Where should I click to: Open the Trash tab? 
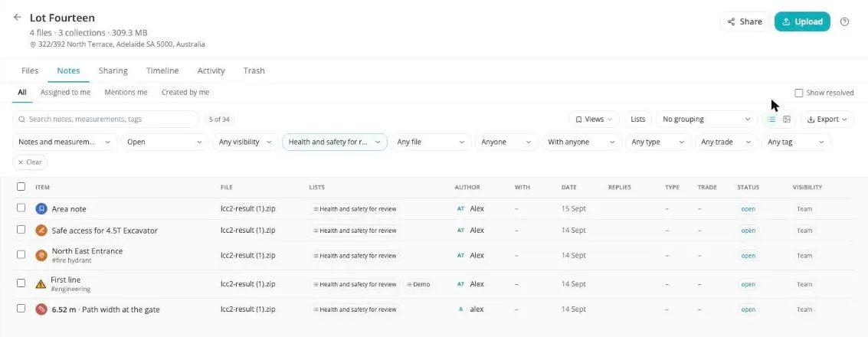click(x=254, y=70)
